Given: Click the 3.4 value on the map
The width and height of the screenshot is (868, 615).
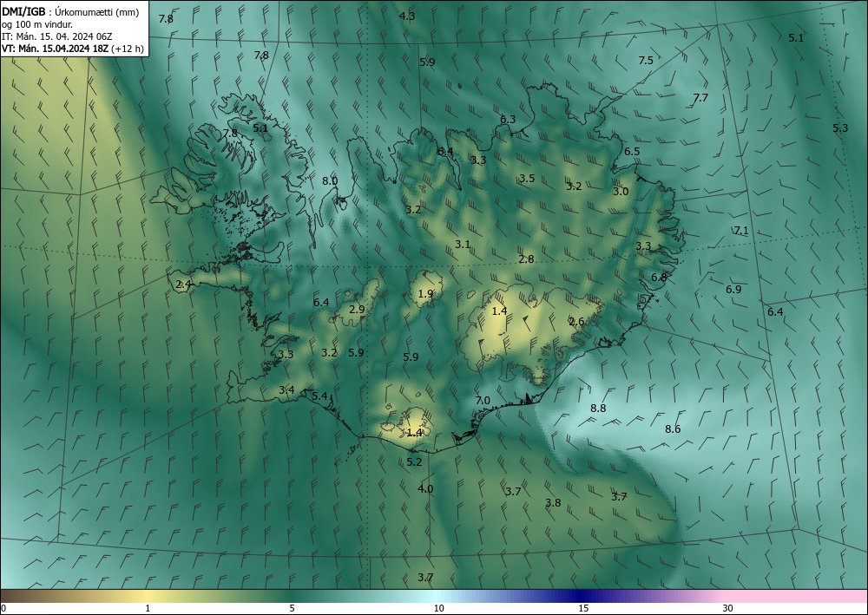Looking at the screenshot, I should tap(286, 390).
